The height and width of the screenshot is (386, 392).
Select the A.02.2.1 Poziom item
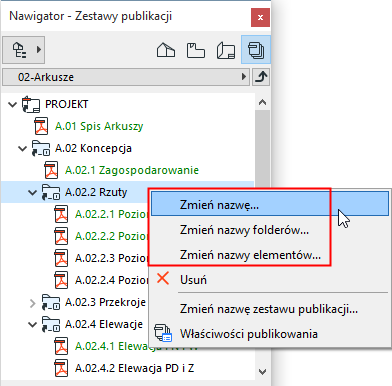111,214
